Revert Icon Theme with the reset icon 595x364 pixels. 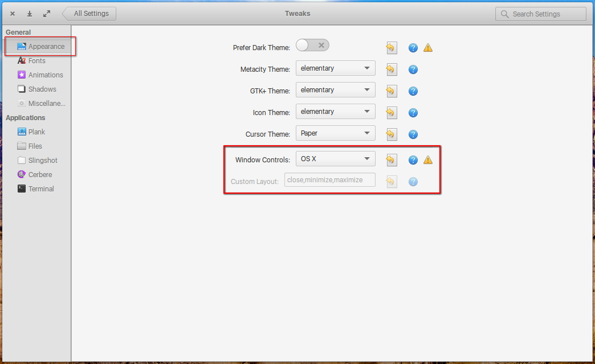(391, 113)
